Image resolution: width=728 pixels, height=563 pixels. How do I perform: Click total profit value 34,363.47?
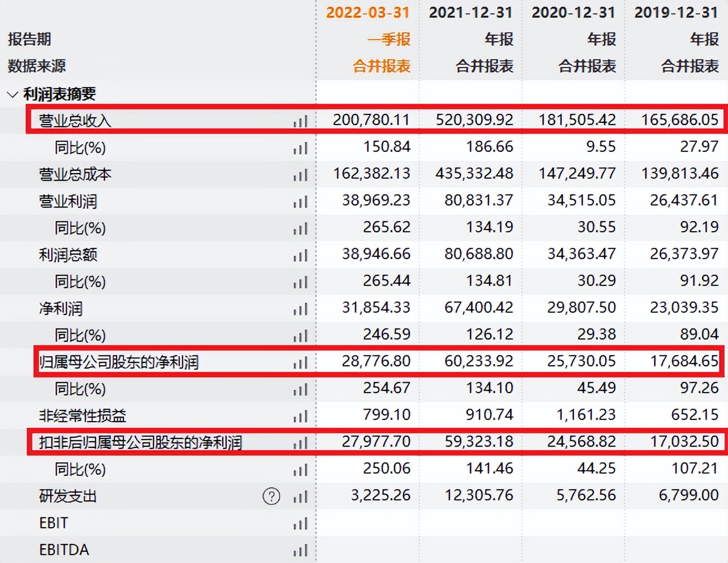[x=581, y=254]
